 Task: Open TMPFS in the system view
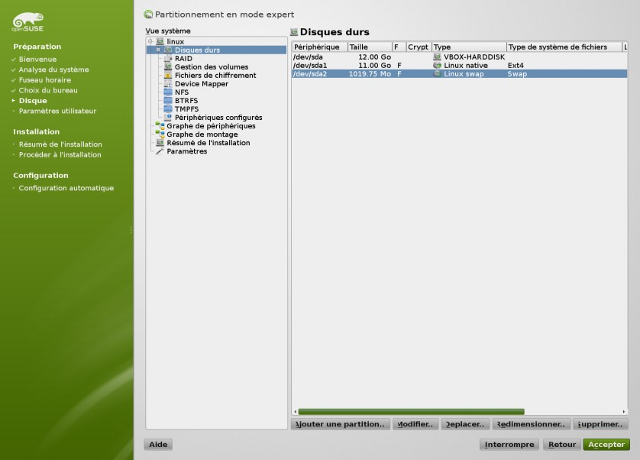[x=186, y=109]
